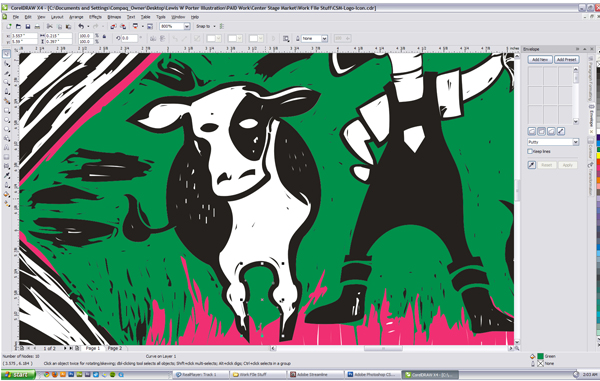The image size is (600, 381).
Task: Click the Green fill indicator swatch
Action: [x=541, y=356]
